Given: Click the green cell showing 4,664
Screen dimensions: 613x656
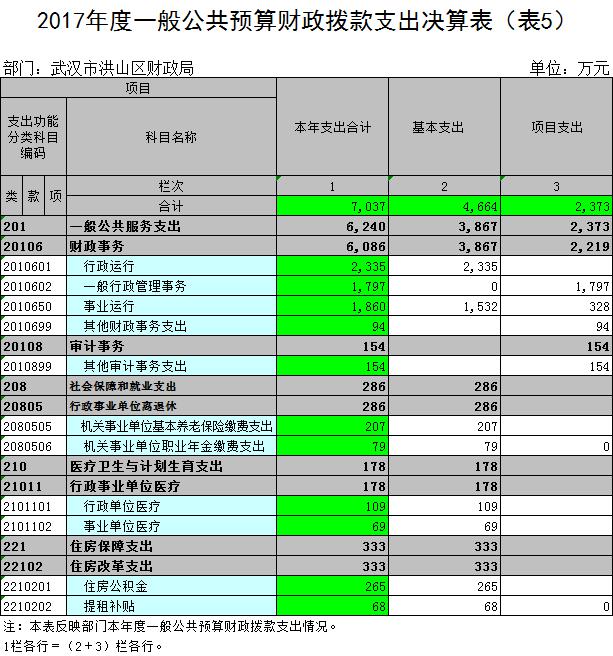Looking at the screenshot, I should pyautogui.click(x=443, y=206).
